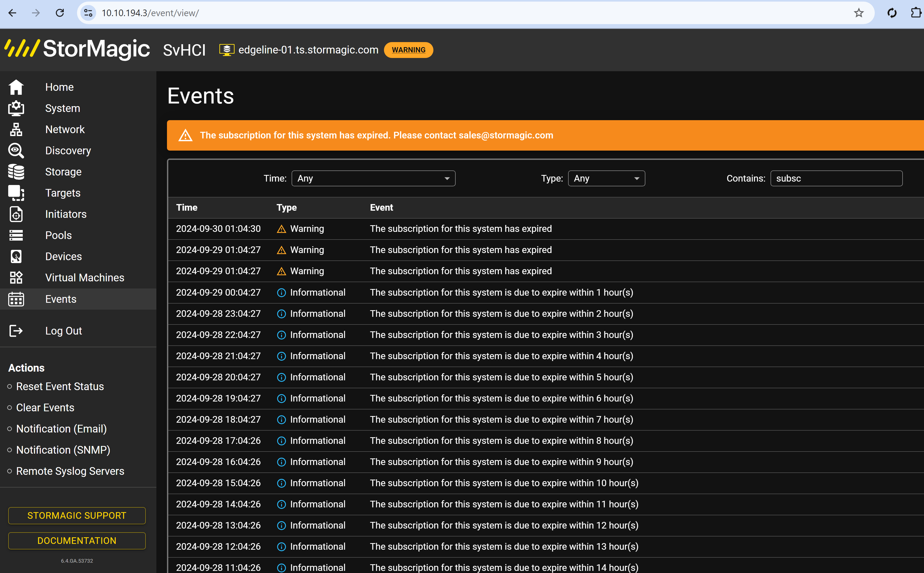924x573 pixels.
Task: Click edgeline-01.ts.stormagic.com hostname
Action: 308,50
